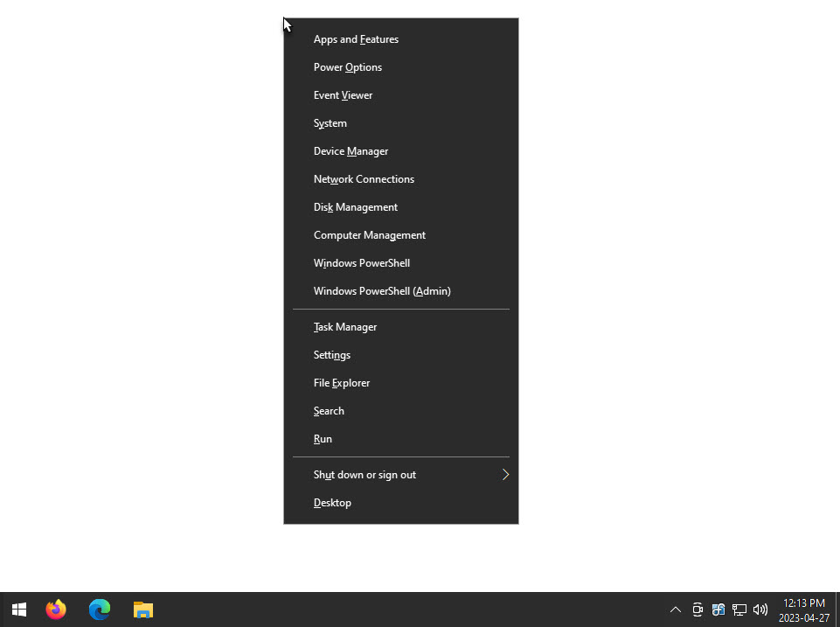The width and height of the screenshot is (840, 627).
Task: Click Event Viewer in the menu
Action: coord(343,95)
